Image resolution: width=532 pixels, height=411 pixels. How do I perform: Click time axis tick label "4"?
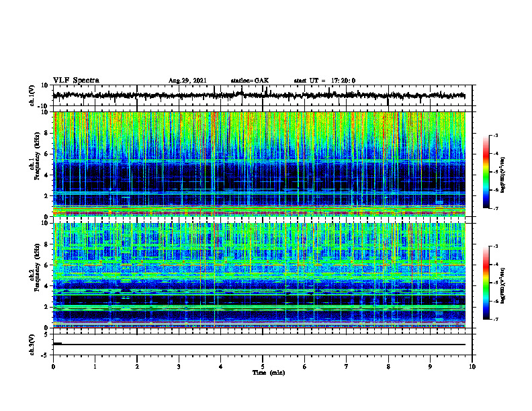(x=221, y=367)
